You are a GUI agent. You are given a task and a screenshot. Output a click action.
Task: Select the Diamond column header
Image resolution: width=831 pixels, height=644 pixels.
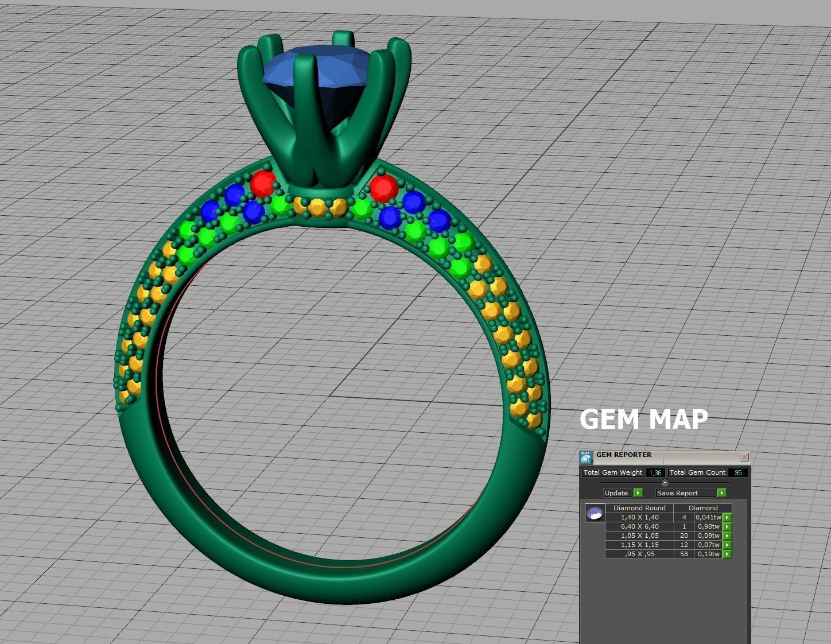(x=703, y=508)
